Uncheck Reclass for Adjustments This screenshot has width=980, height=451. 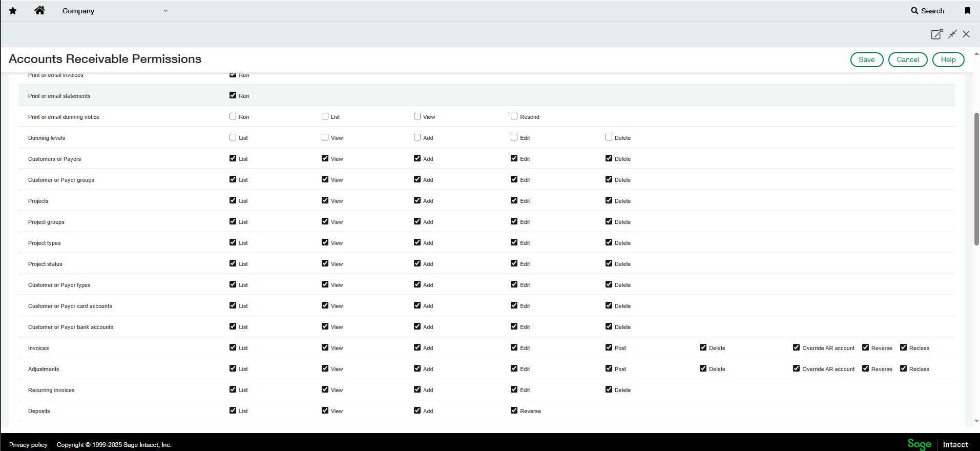click(903, 368)
